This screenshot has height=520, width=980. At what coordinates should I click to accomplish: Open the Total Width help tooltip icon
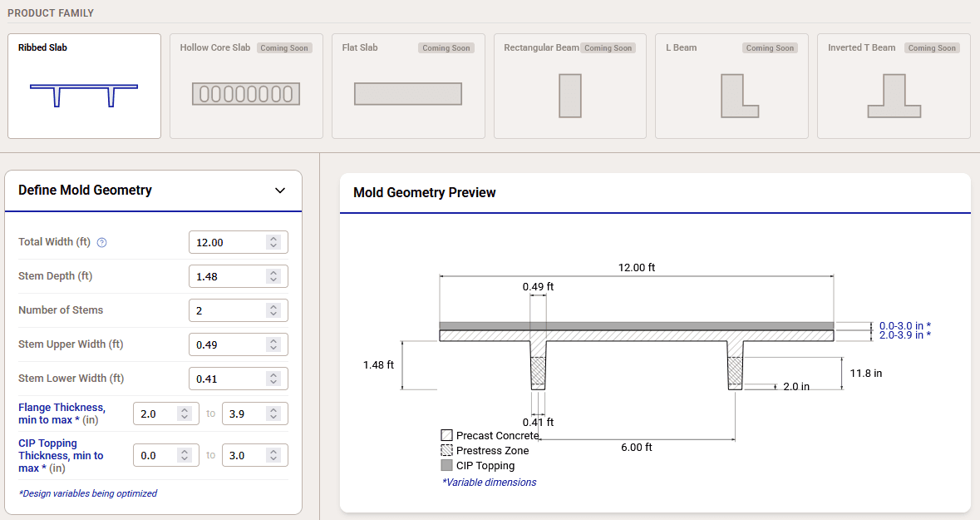point(101,242)
